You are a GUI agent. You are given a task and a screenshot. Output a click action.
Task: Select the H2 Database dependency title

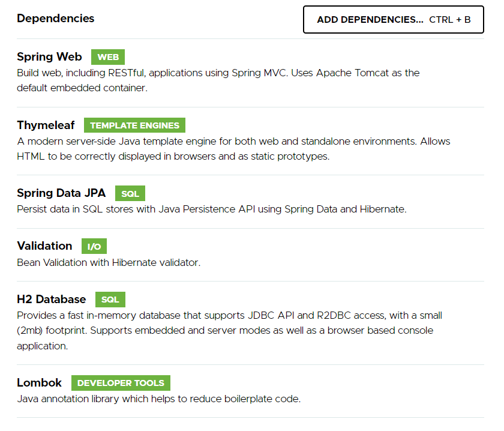(x=52, y=299)
